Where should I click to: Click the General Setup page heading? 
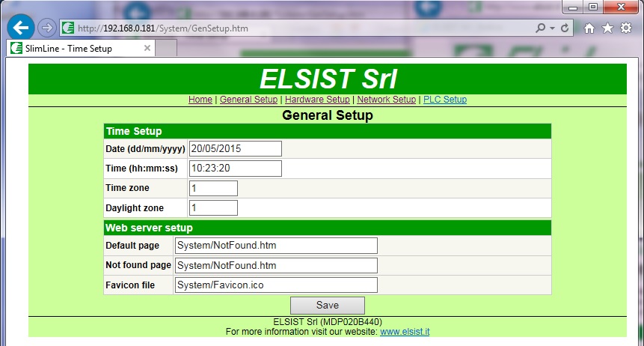click(328, 115)
